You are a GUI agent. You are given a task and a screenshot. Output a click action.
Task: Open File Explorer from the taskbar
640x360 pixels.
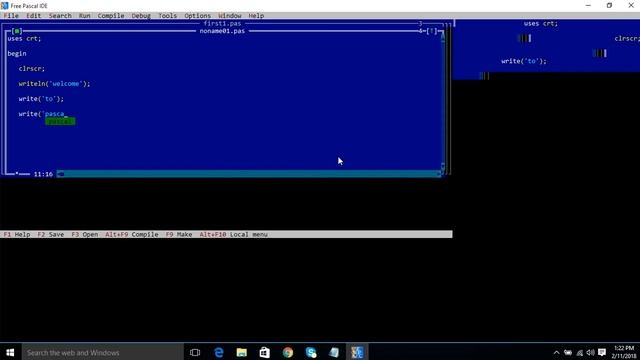[x=242, y=352]
